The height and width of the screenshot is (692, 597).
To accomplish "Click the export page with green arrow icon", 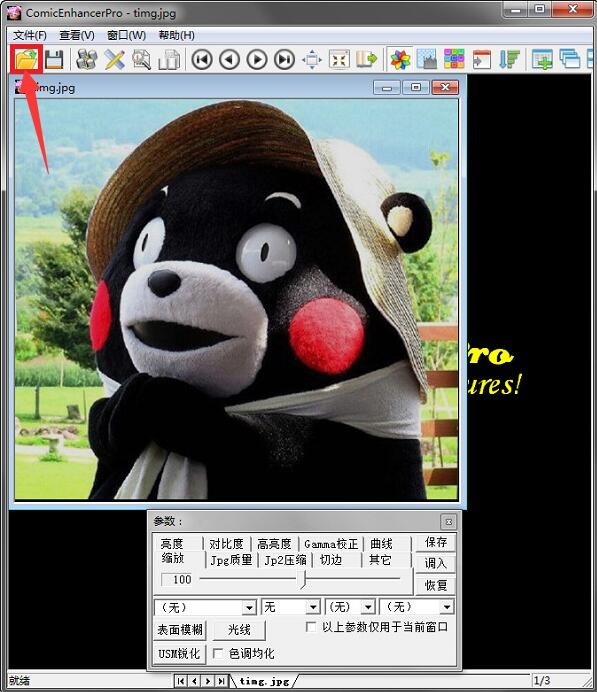I will pos(367,59).
